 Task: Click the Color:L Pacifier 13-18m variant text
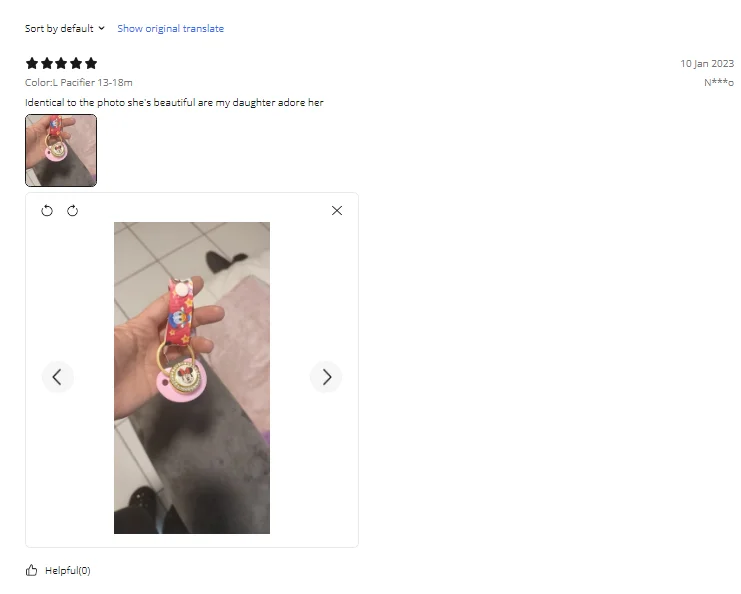[78, 83]
